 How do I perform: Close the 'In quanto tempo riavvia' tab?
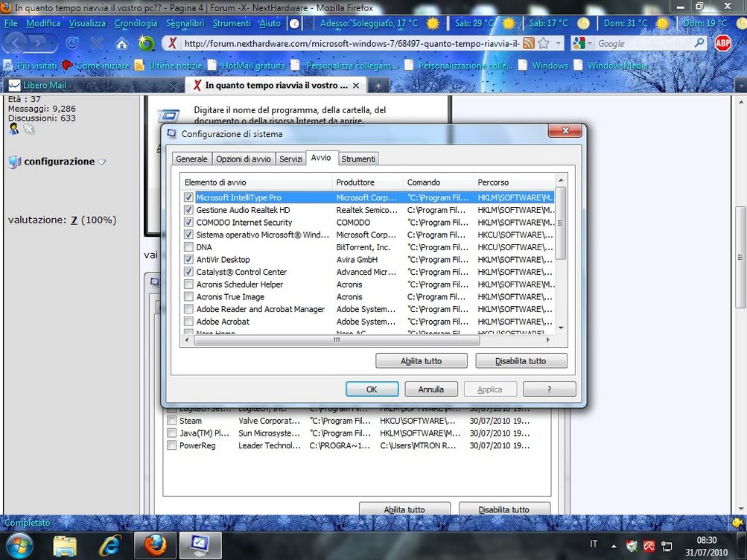356,86
